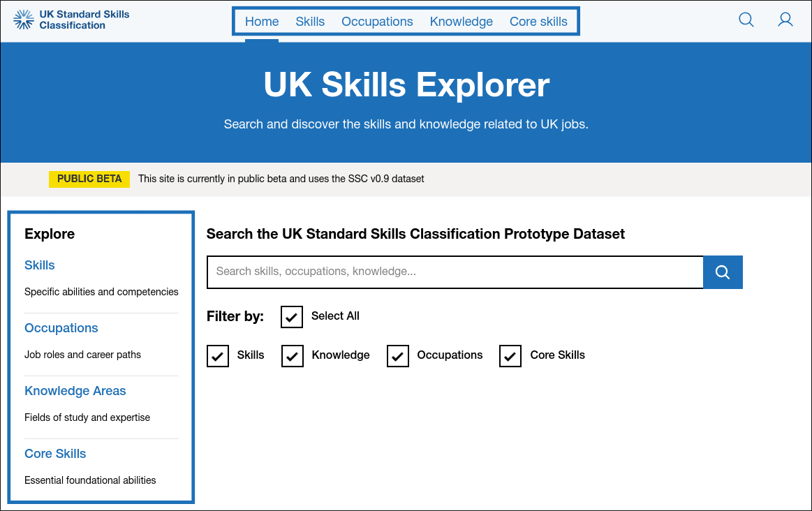Open the Occupations nav tab
Image resolution: width=812 pixels, height=511 pixels.
[x=377, y=21]
